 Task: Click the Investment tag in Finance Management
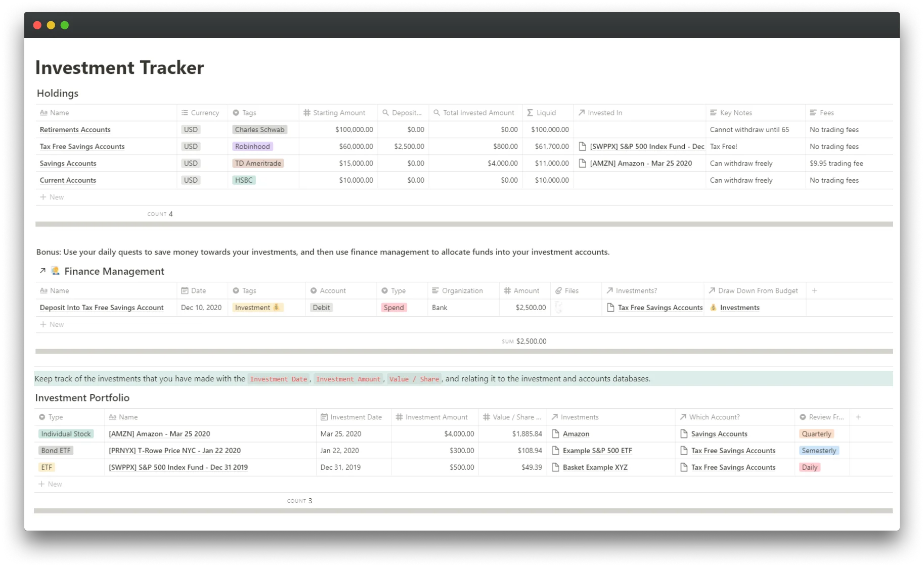[257, 308]
